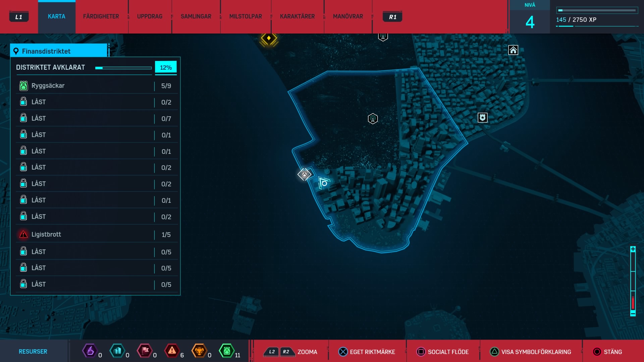Click the 5/9 backpack count
This screenshot has height=362, width=644.
click(166, 86)
